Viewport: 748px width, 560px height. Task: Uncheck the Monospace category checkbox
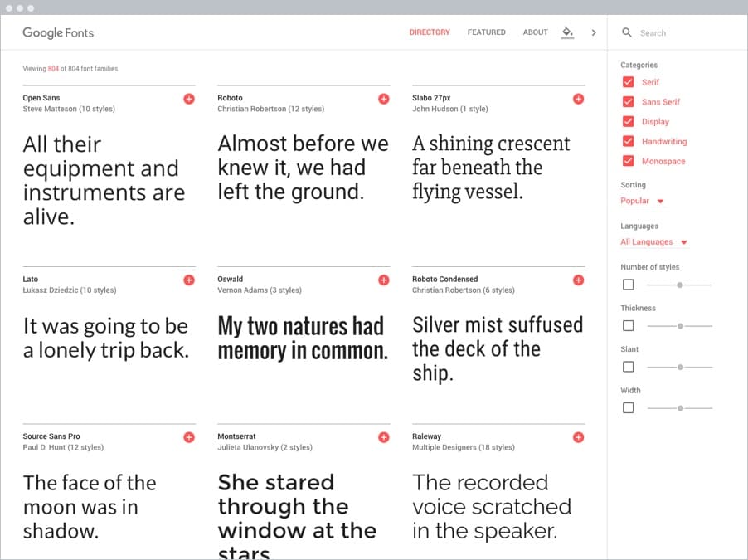tap(629, 162)
